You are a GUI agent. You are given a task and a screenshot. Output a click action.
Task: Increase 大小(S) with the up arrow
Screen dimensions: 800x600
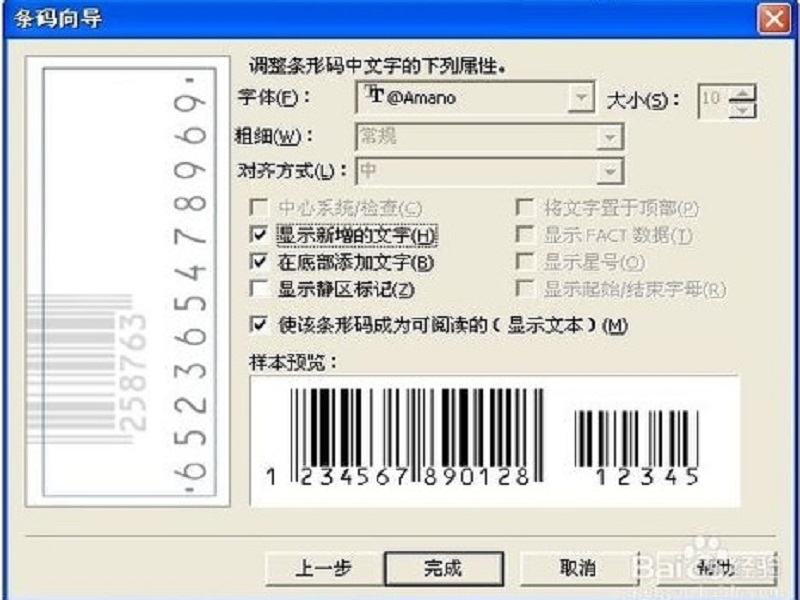click(x=742, y=92)
